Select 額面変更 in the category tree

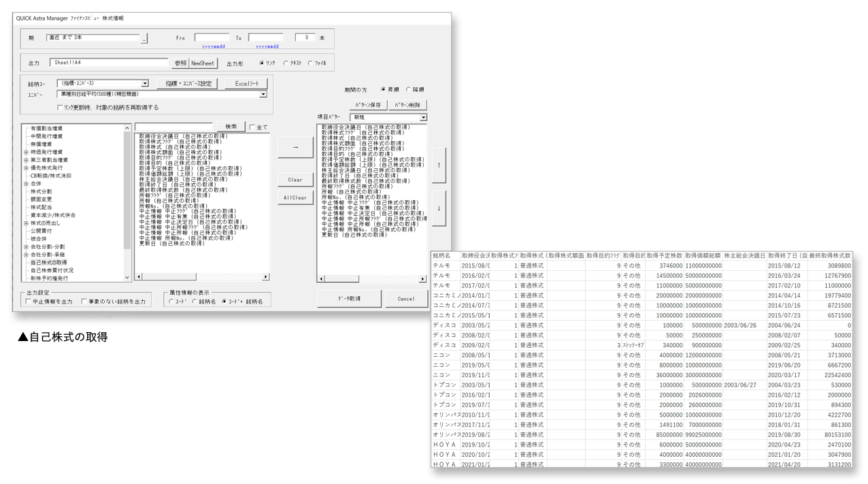click(x=41, y=199)
